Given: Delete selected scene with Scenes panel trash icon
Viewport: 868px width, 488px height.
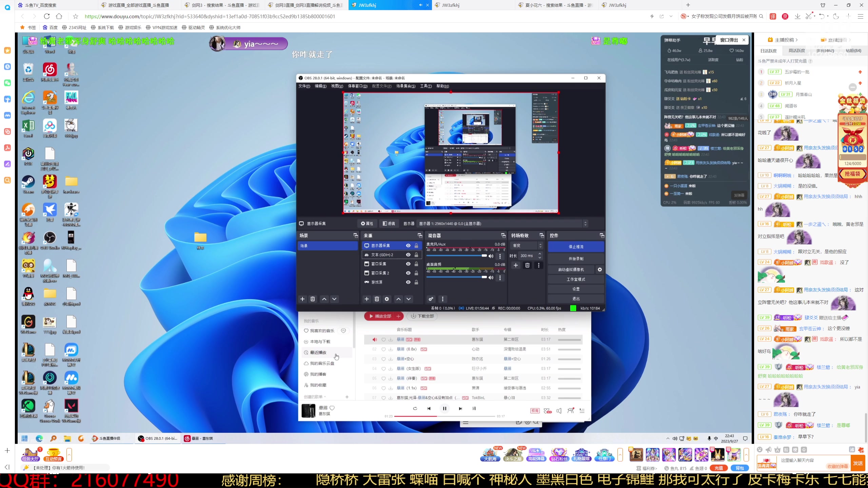Looking at the screenshot, I should pos(313,299).
